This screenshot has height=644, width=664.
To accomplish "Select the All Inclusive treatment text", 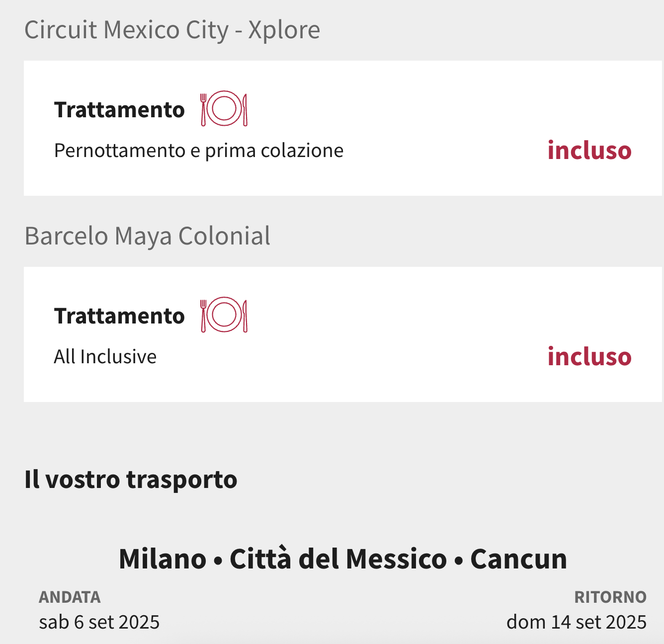I will tap(105, 357).
